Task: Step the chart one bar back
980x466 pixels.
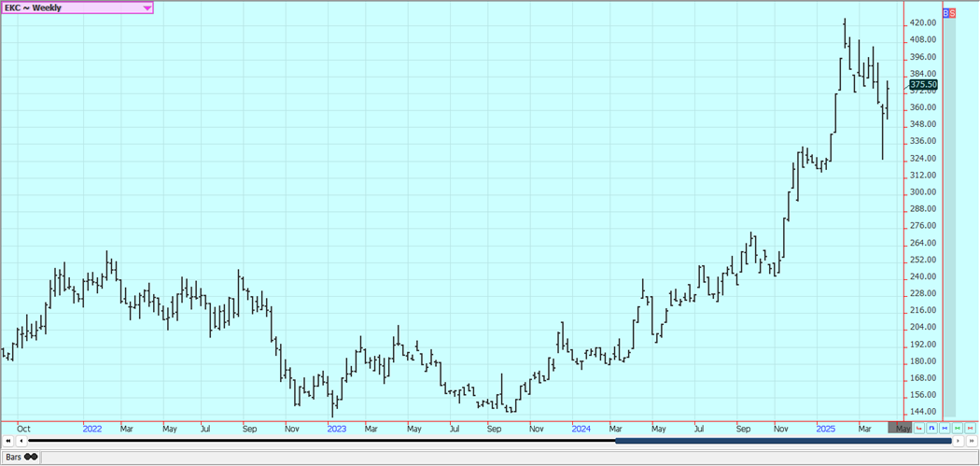Action: click(23, 441)
